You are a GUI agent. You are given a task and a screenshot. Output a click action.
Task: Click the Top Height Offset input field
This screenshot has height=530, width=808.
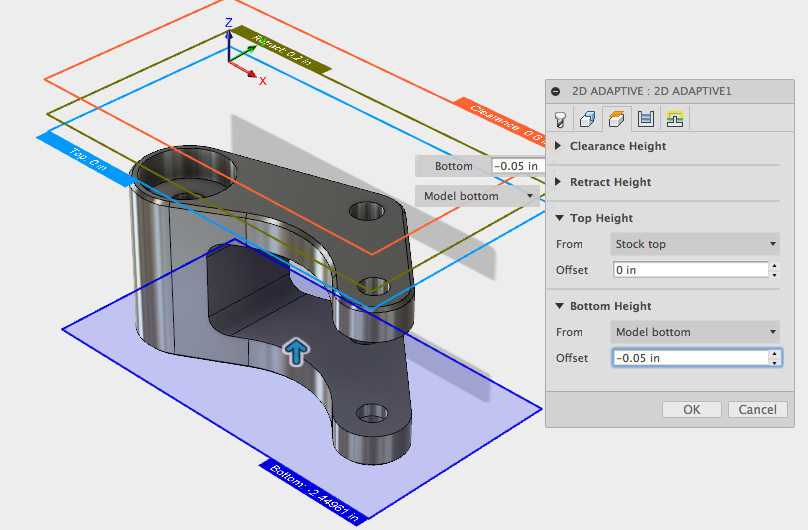click(x=689, y=270)
